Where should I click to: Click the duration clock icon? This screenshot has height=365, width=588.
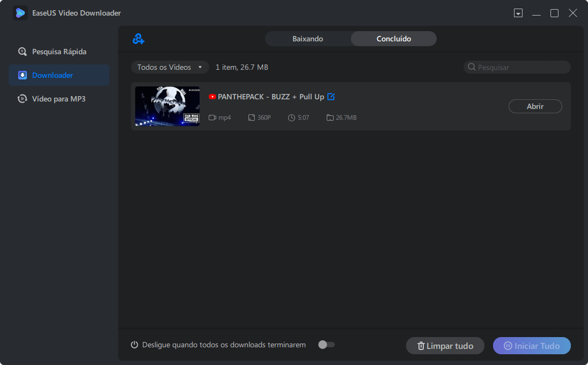pyautogui.click(x=291, y=118)
